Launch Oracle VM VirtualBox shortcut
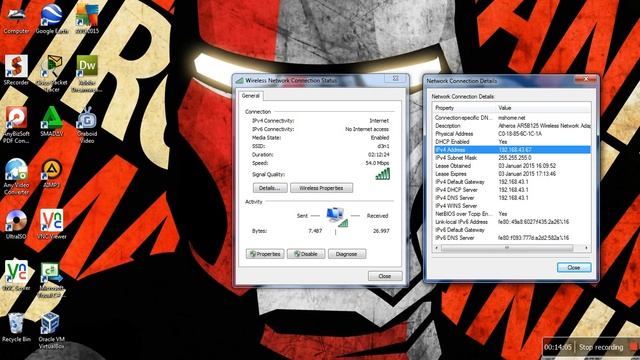 pyautogui.click(x=51, y=331)
